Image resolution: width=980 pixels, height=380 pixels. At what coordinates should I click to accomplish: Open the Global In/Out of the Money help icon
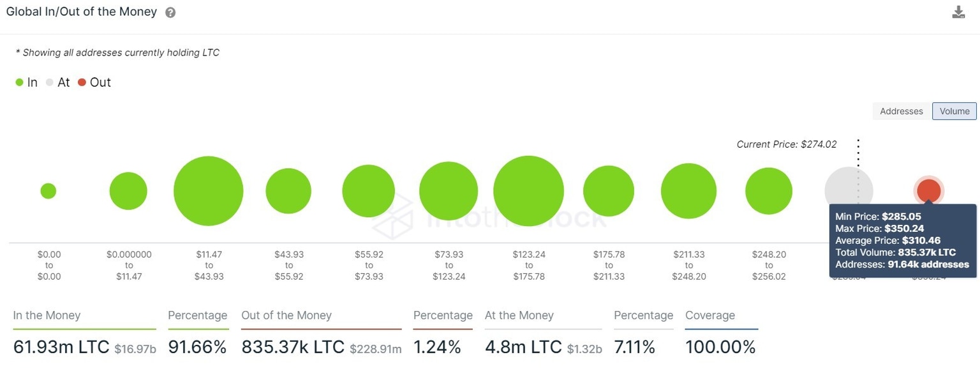coord(170,11)
